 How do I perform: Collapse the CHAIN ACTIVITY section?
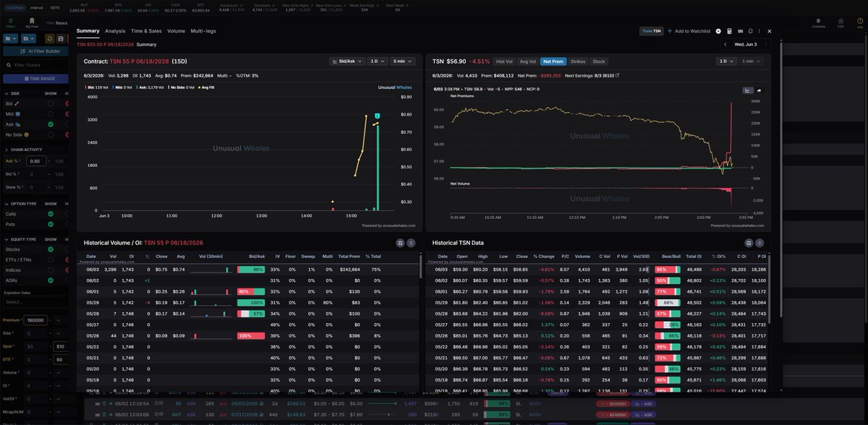(x=7, y=150)
